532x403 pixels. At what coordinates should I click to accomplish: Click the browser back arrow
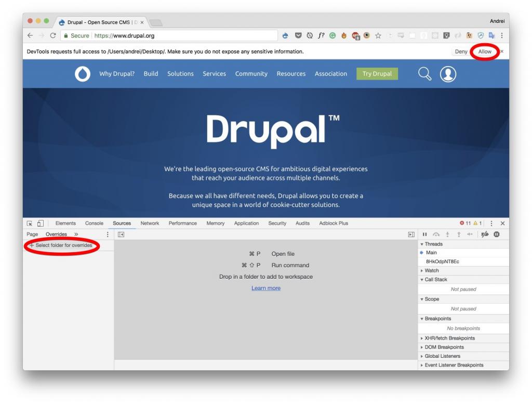(30, 35)
